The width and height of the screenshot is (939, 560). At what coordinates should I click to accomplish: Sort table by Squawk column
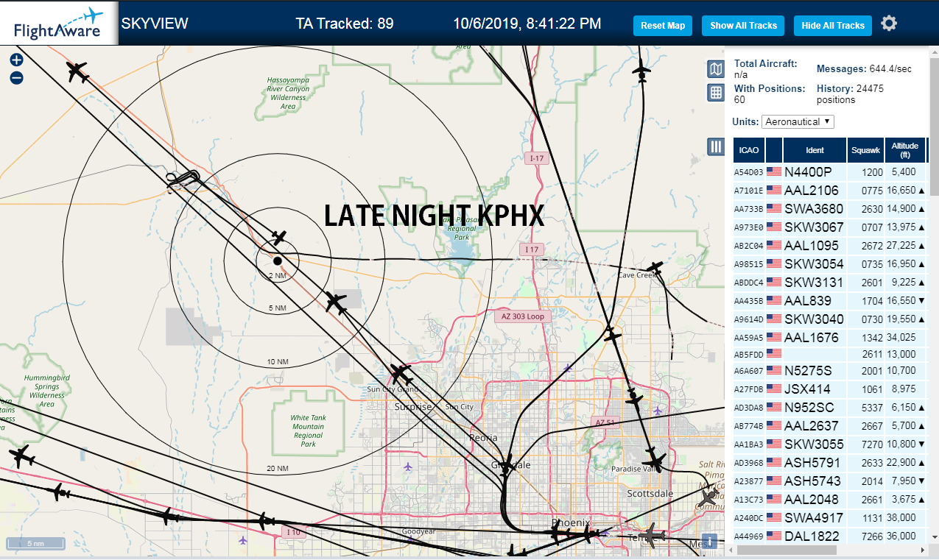pyautogui.click(x=865, y=150)
